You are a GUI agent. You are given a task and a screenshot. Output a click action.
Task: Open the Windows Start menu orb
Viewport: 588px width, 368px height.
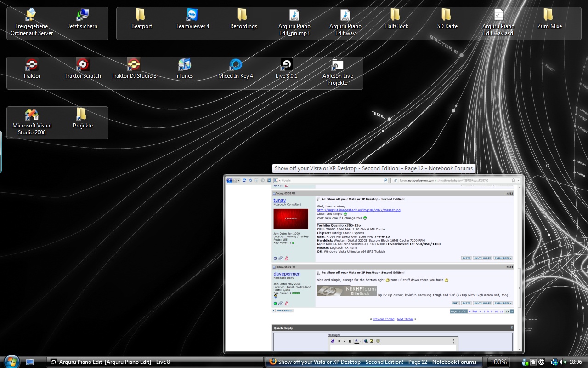tap(11, 361)
